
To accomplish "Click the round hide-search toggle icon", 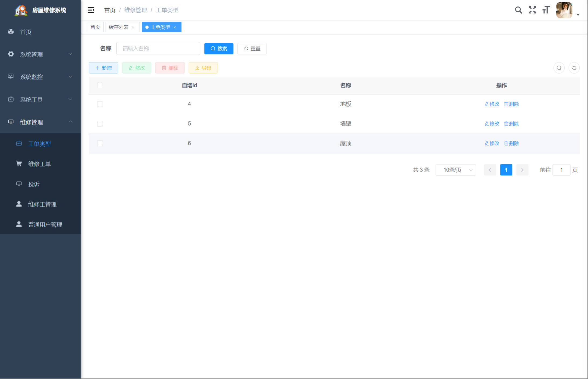I will (x=559, y=68).
